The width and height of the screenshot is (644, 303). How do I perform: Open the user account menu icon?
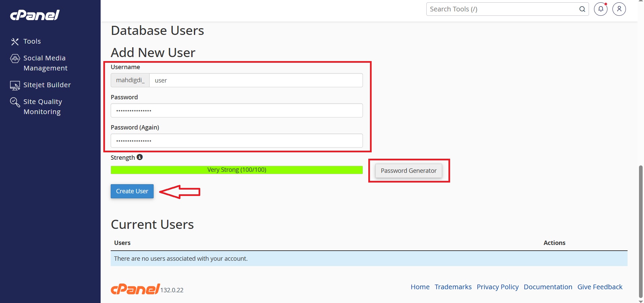pyautogui.click(x=619, y=9)
